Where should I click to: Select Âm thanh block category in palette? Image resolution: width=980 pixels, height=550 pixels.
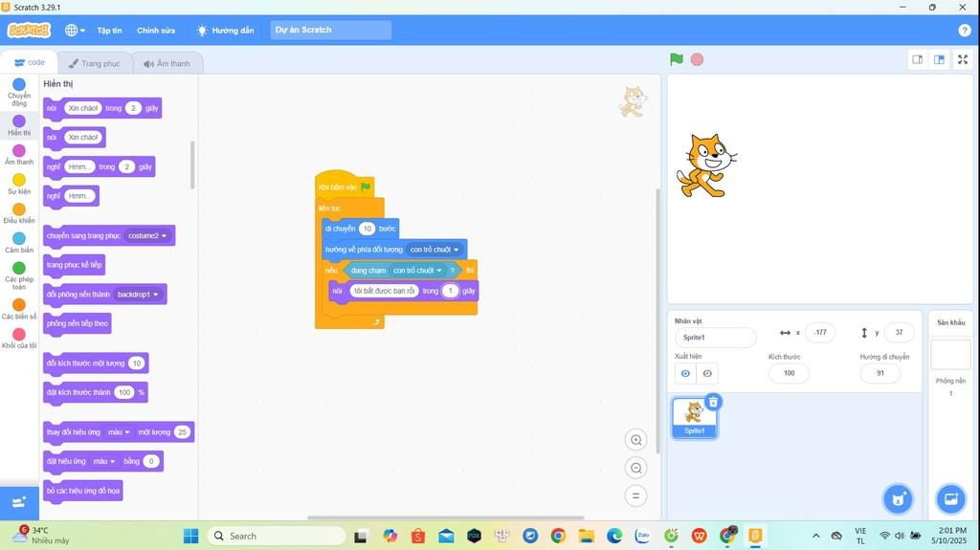coord(19,154)
